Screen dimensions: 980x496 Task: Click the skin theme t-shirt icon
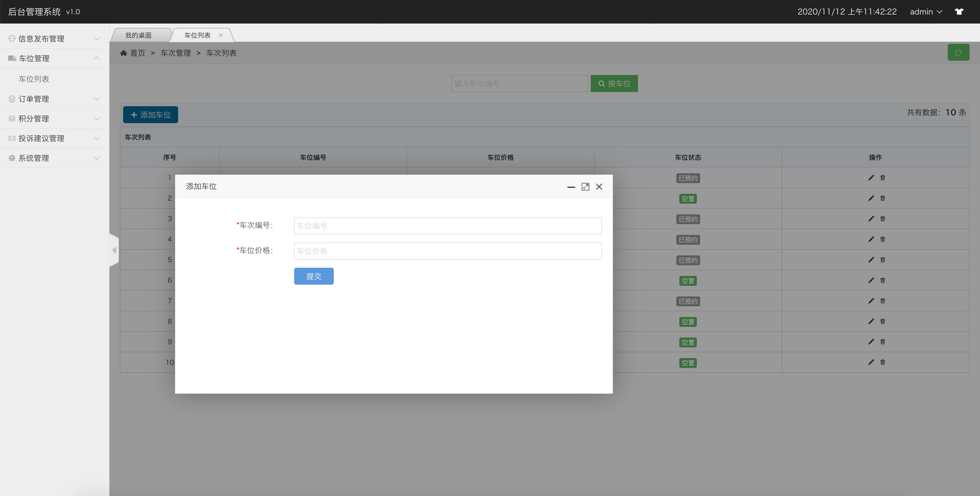[x=959, y=11]
